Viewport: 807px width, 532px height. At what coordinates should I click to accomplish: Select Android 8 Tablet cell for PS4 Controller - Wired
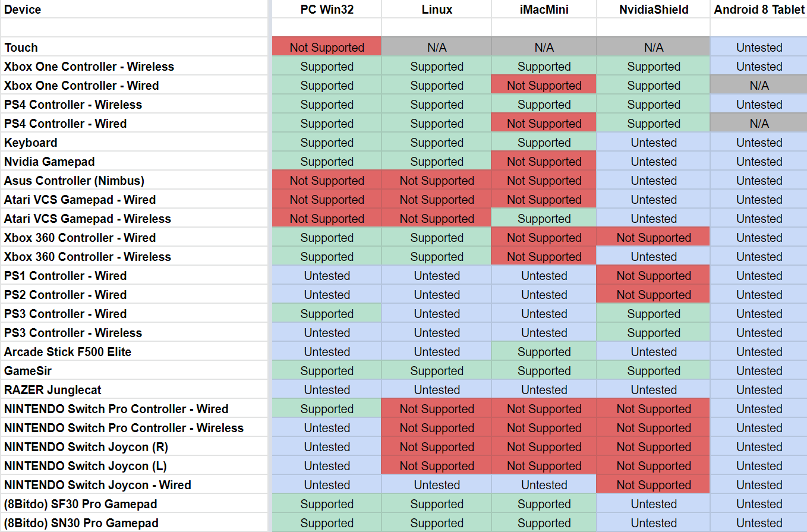(x=759, y=124)
